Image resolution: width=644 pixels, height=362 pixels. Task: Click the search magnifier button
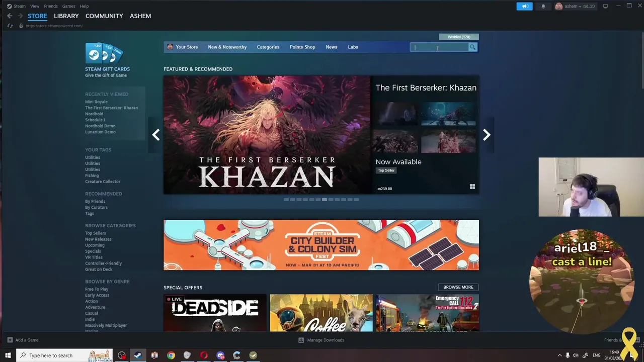point(472,47)
